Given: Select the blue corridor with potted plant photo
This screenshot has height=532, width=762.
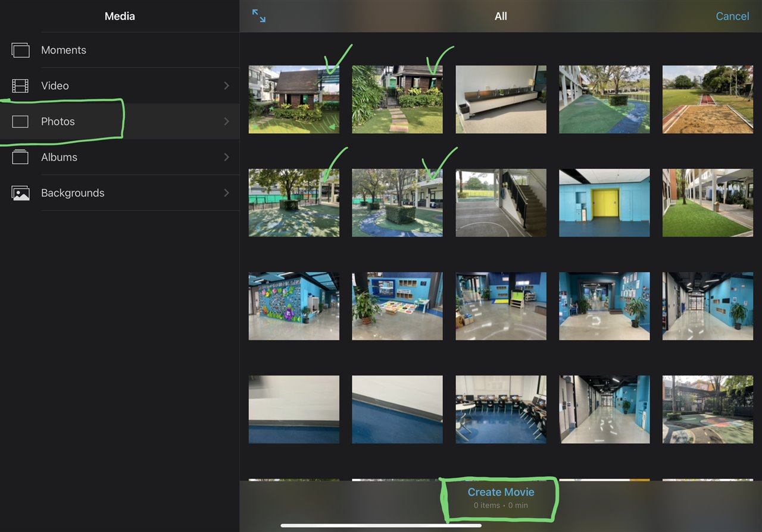Looking at the screenshot, I should (604, 306).
